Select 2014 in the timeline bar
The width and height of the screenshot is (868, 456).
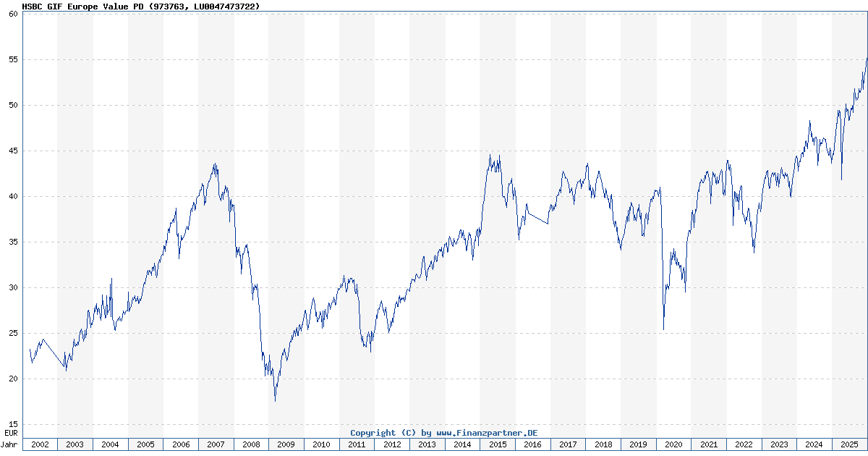(461, 445)
